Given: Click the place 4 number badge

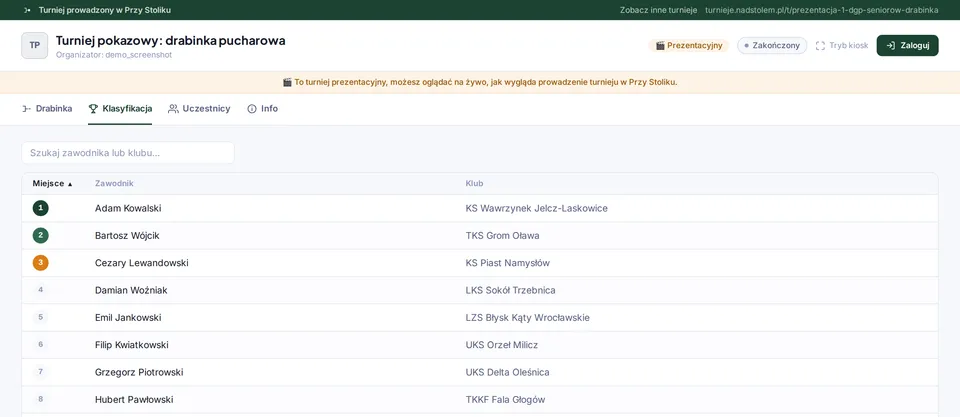Looking at the screenshot, I should tap(40, 290).
